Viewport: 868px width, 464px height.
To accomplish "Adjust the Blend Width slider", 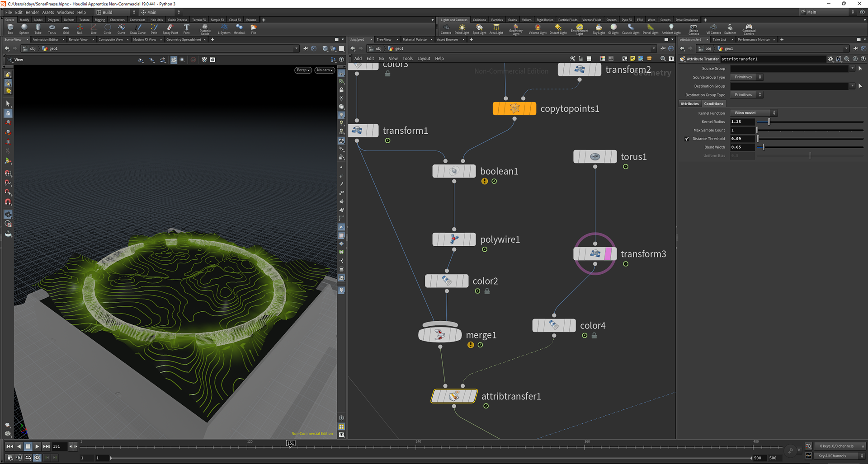I will pyautogui.click(x=810, y=147).
